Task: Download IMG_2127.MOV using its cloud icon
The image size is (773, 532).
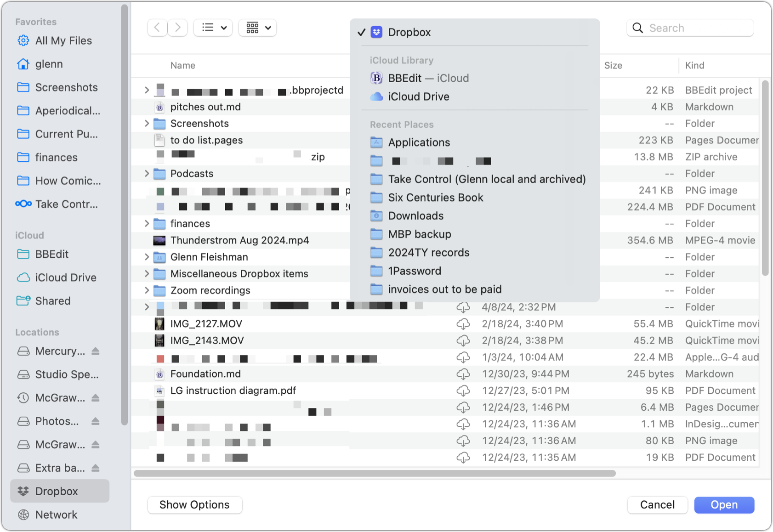Action: tap(464, 324)
